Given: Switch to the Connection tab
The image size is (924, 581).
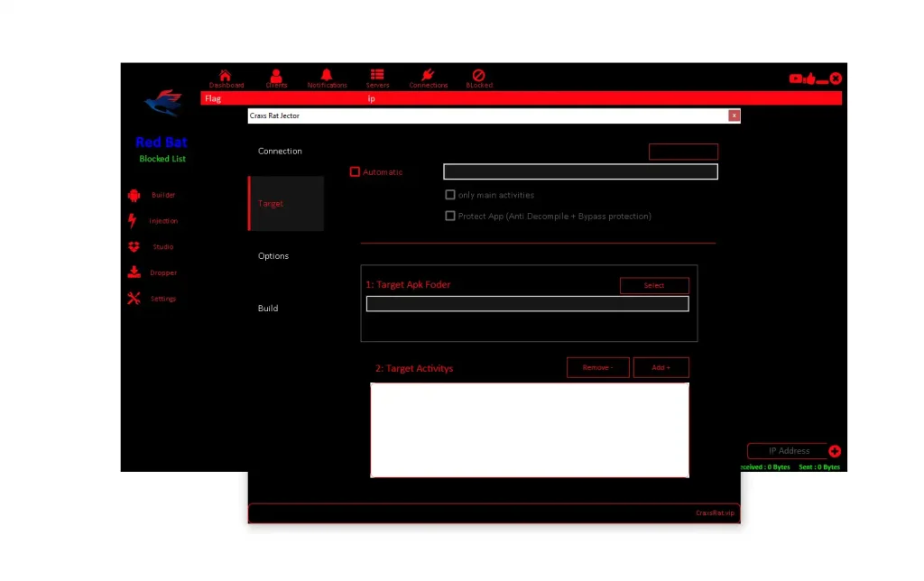Looking at the screenshot, I should point(281,151).
